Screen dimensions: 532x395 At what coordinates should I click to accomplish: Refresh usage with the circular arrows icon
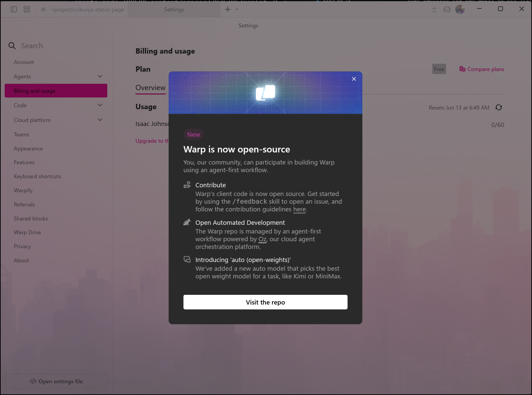(x=499, y=108)
